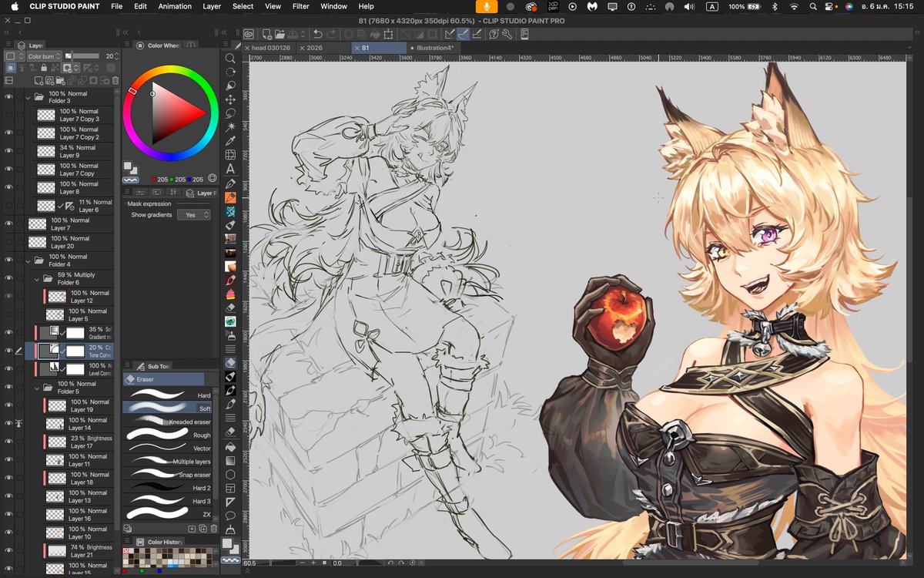The height and width of the screenshot is (578, 924).
Task: Choose the Multiple layers eraser sub tool
Action: click(x=167, y=461)
